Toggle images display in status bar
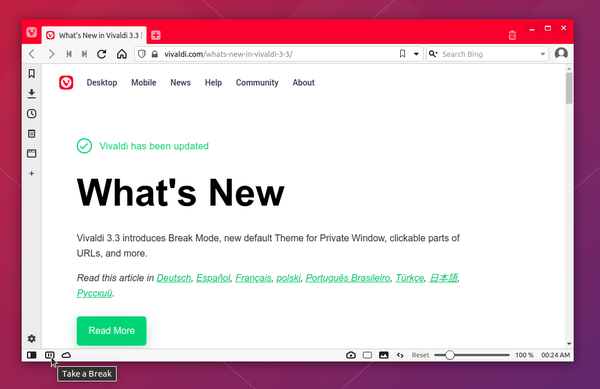 (383, 355)
